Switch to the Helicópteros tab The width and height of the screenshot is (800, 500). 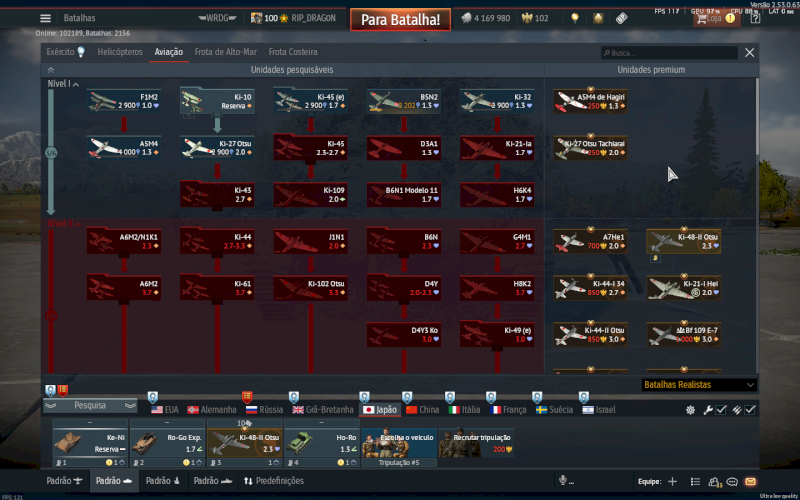tap(120, 52)
